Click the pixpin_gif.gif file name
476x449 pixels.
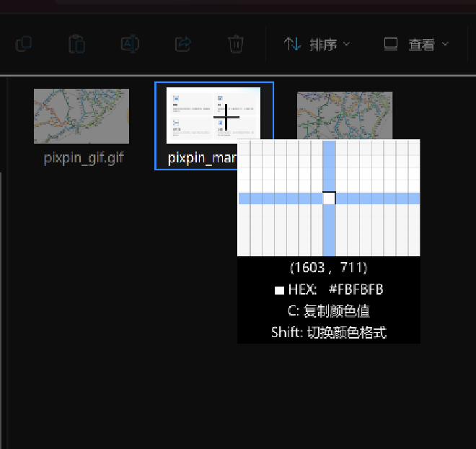tap(84, 158)
